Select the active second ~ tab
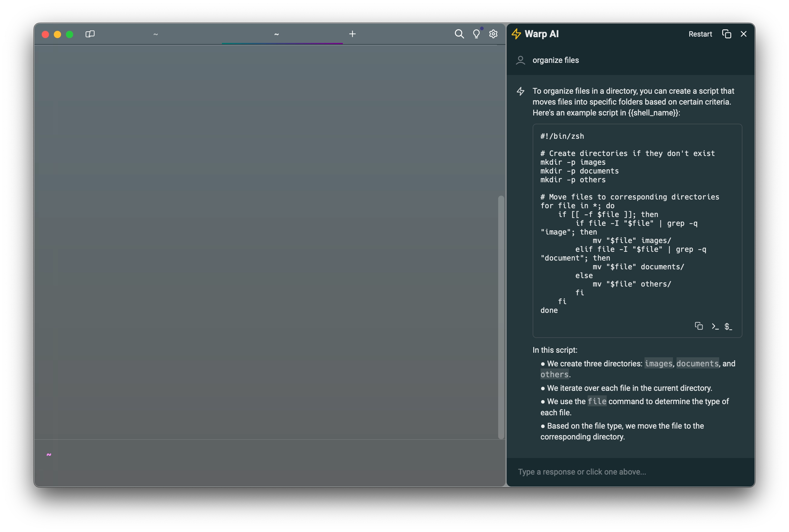789x532 pixels. pos(277,34)
